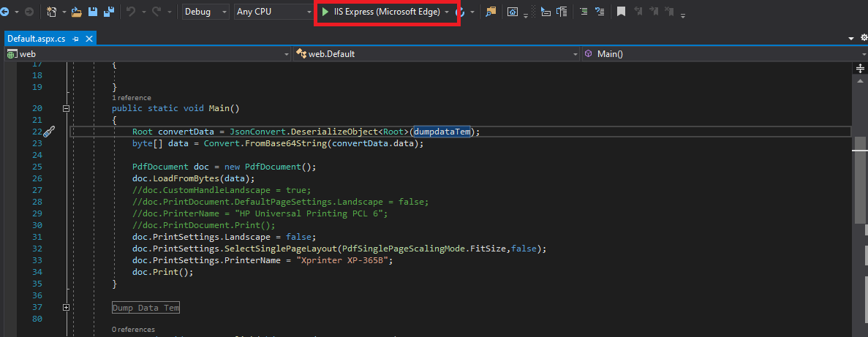This screenshot has width=868, height=337.
Task: Click the browser refresh icon
Action: 459,12
